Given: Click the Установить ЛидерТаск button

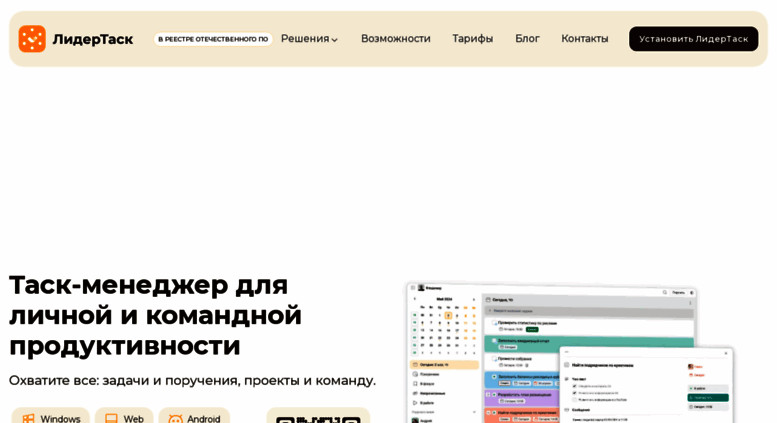Looking at the screenshot, I should pyautogui.click(x=693, y=39).
